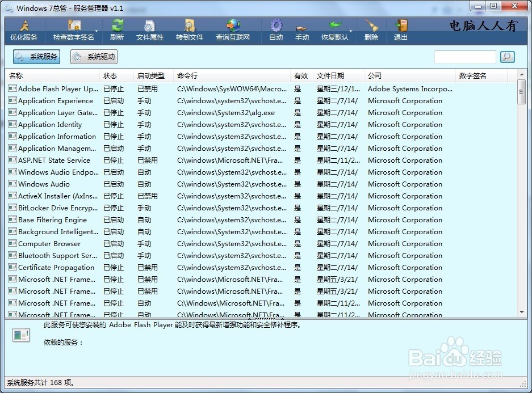This screenshot has height=393, width=532.
Task: Select the ActiveX Installer (AxIns... service
Action: pos(261,196)
